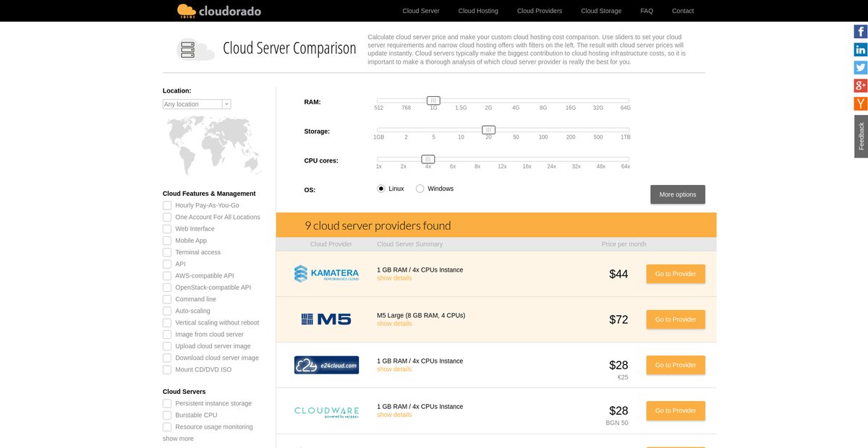This screenshot has width=868, height=448.
Task: Check AWS-compatible API filter
Action: point(167,275)
